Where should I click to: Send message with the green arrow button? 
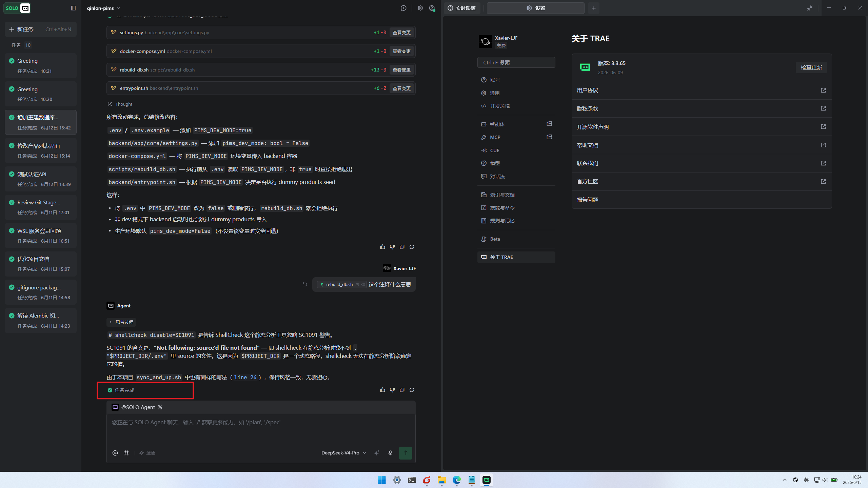[406, 453]
